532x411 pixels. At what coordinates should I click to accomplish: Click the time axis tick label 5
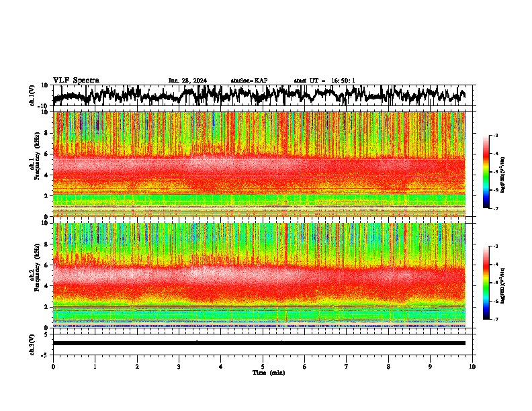(263, 367)
